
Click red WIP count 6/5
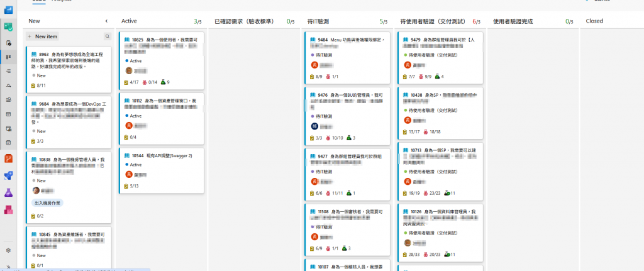[x=477, y=21]
